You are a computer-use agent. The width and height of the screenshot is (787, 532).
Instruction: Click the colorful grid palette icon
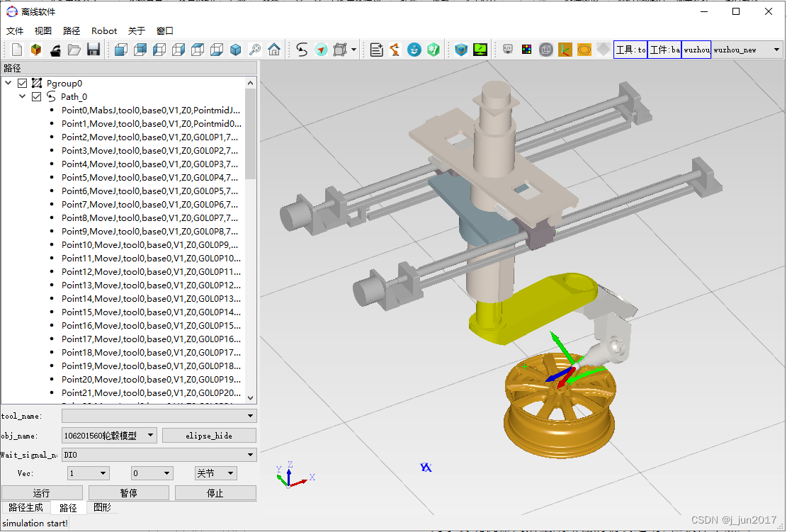[x=526, y=50]
